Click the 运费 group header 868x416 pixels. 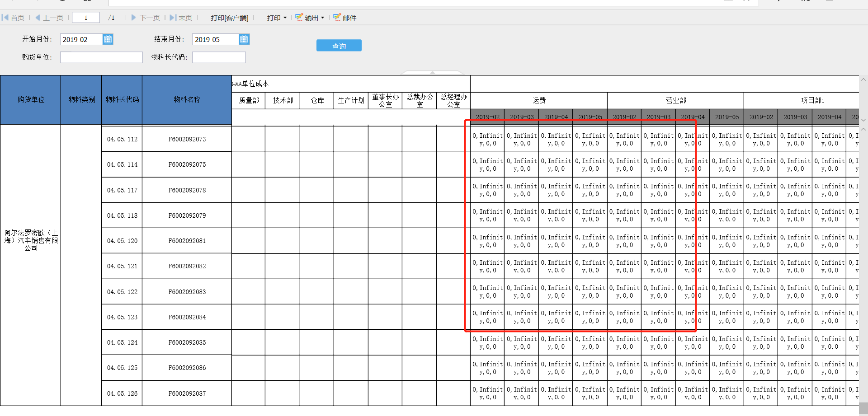point(539,100)
